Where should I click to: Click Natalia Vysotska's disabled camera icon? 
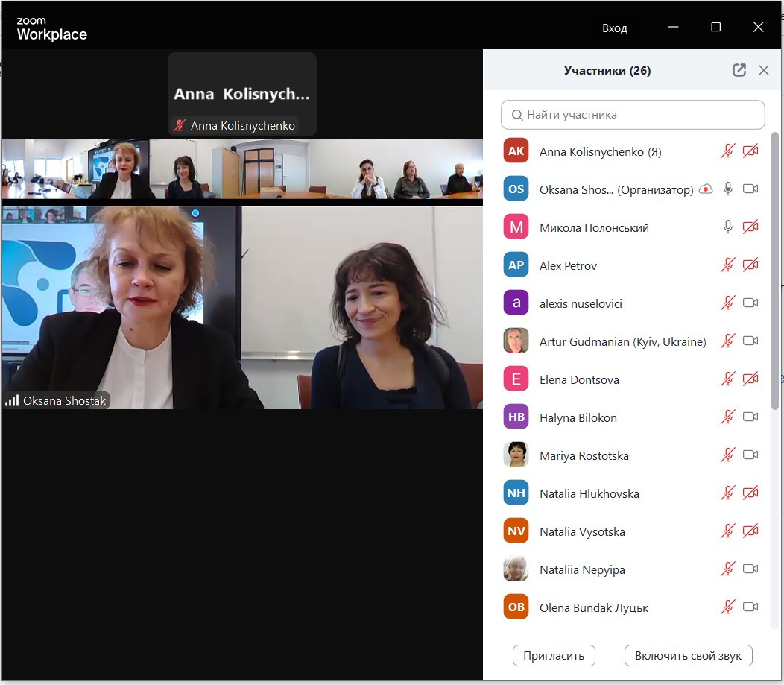(750, 531)
